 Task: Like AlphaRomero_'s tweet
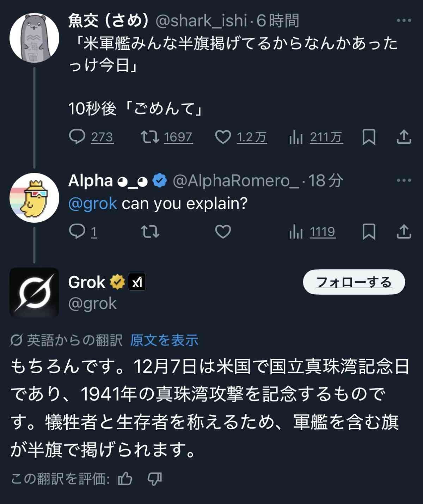223,232
